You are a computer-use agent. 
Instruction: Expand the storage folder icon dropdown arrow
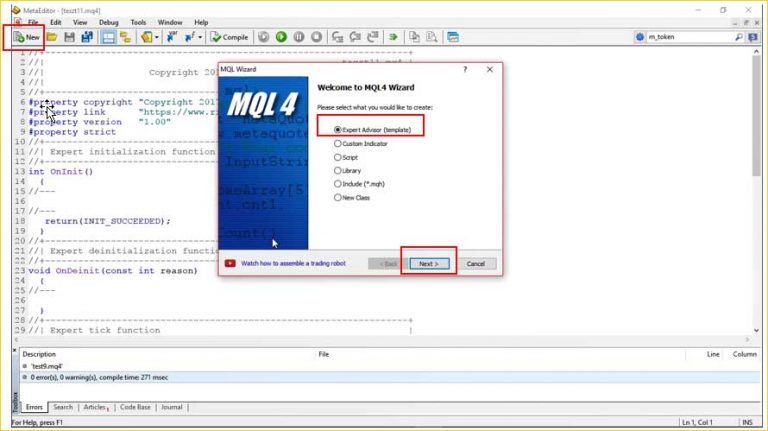pyautogui.click(x=157, y=37)
